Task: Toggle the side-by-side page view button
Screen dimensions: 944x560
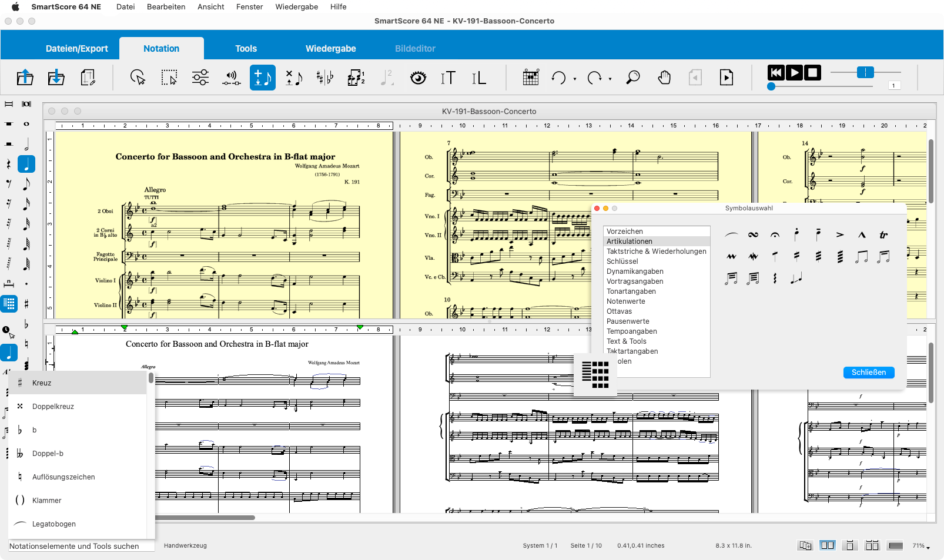Action: click(x=827, y=545)
